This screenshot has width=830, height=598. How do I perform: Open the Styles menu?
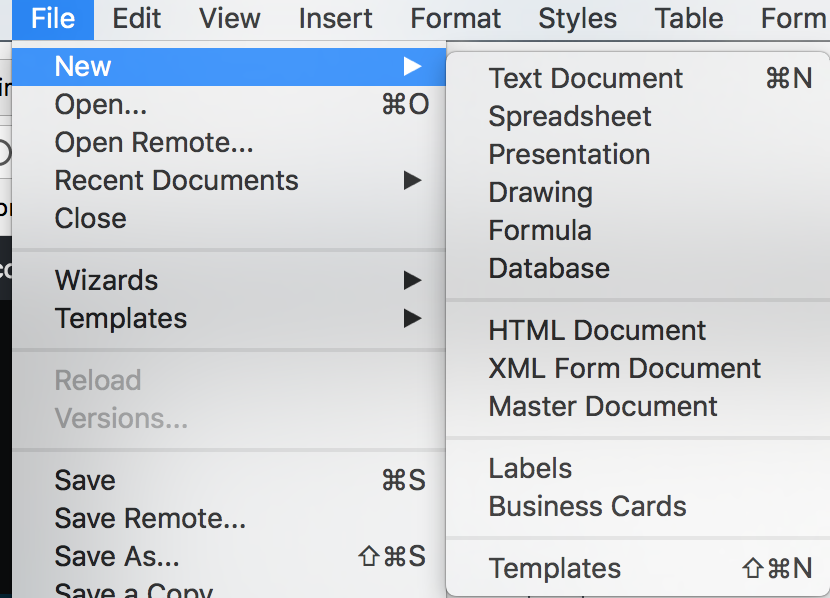[x=578, y=19]
